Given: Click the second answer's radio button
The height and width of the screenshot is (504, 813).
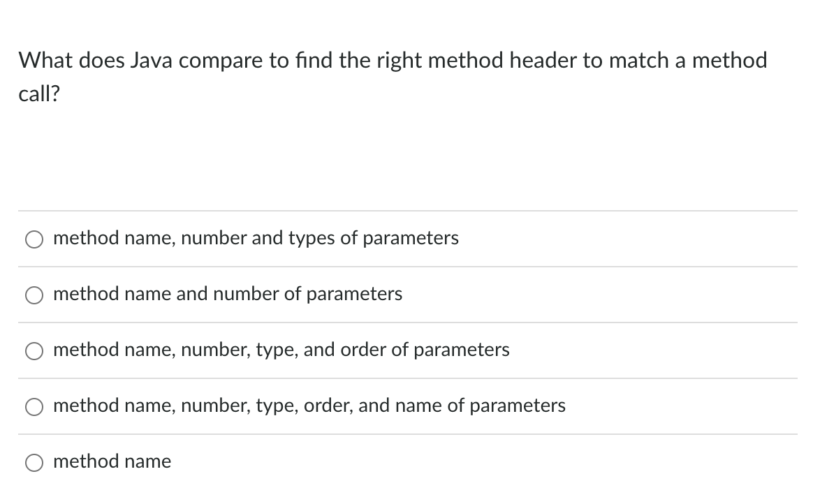Looking at the screenshot, I should tap(34, 295).
